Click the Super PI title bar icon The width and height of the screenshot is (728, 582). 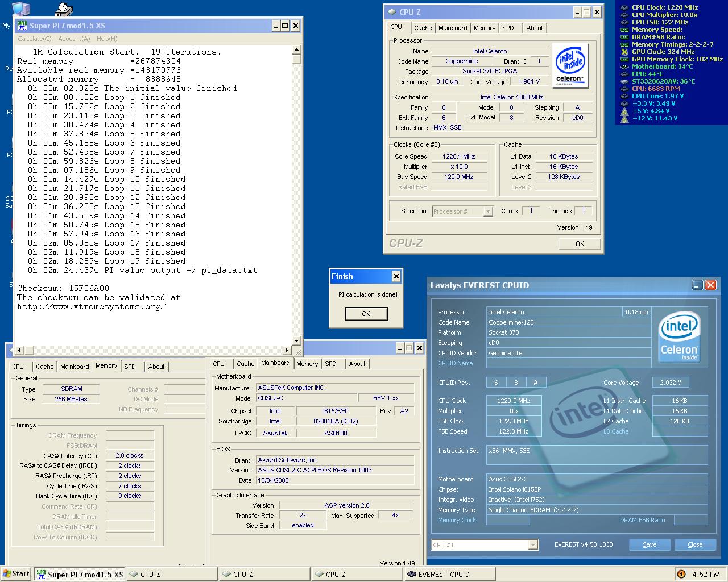(22, 26)
